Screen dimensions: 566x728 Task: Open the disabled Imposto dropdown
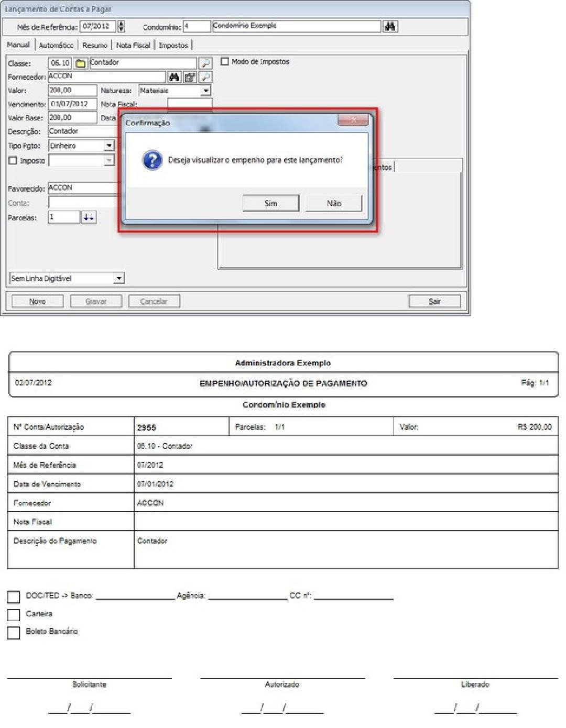(x=109, y=160)
